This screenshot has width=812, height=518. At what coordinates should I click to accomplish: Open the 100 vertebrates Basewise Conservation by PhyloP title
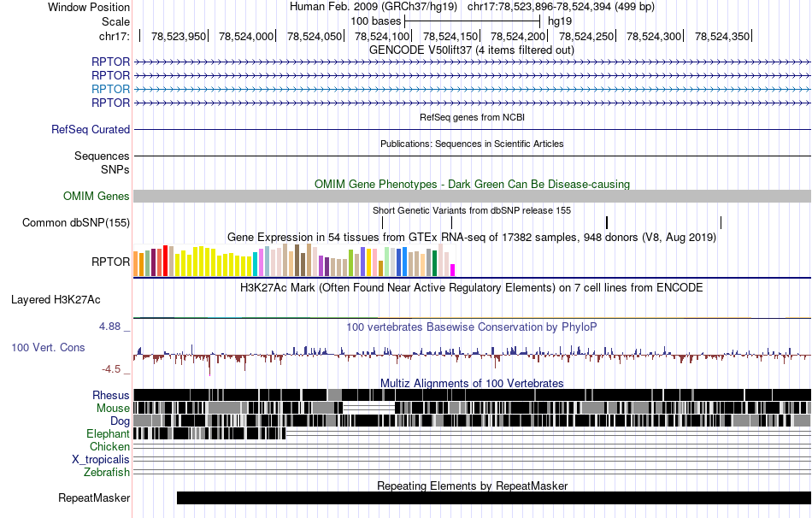click(x=471, y=327)
